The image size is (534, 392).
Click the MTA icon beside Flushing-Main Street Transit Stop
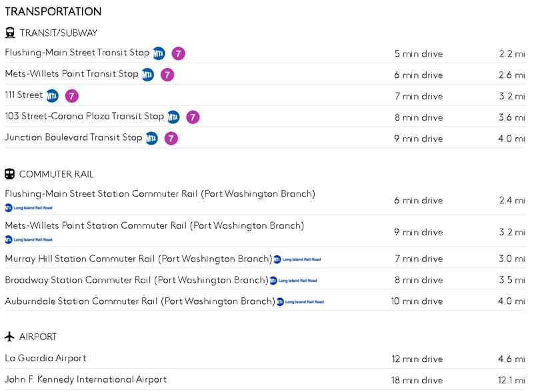159,53
